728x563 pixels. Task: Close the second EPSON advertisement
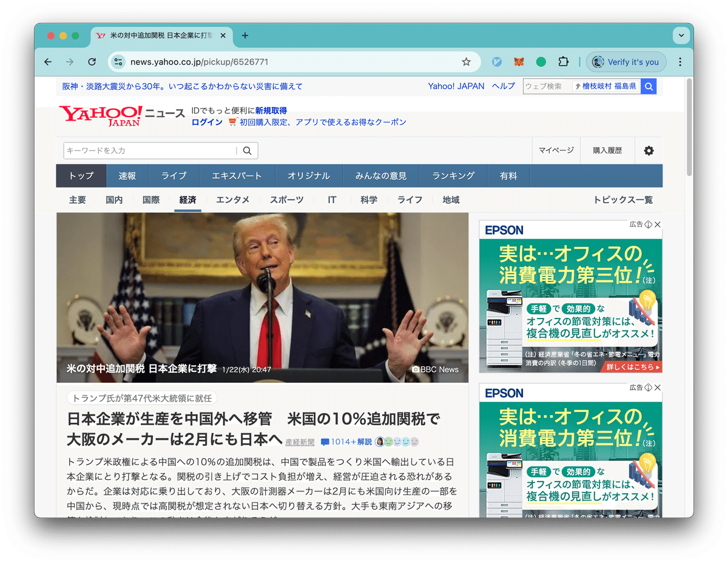click(x=658, y=387)
